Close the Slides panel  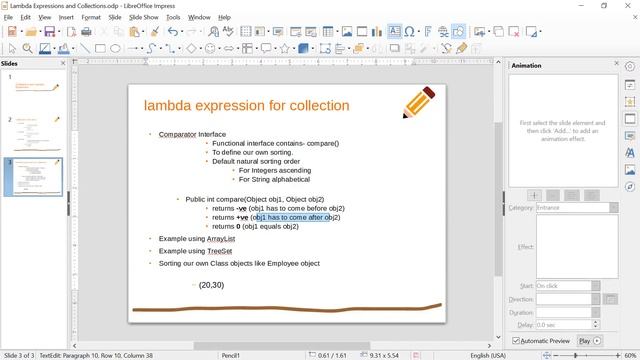63,63
